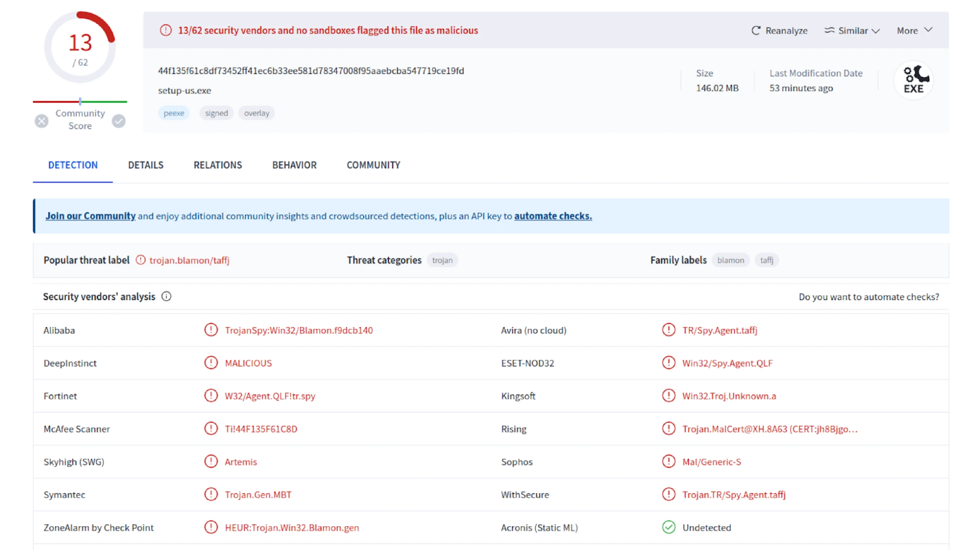Click DeepInstinct row malicious alert icon
The width and height of the screenshot is (980, 550).
pyautogui.click(x=211, y=363)
